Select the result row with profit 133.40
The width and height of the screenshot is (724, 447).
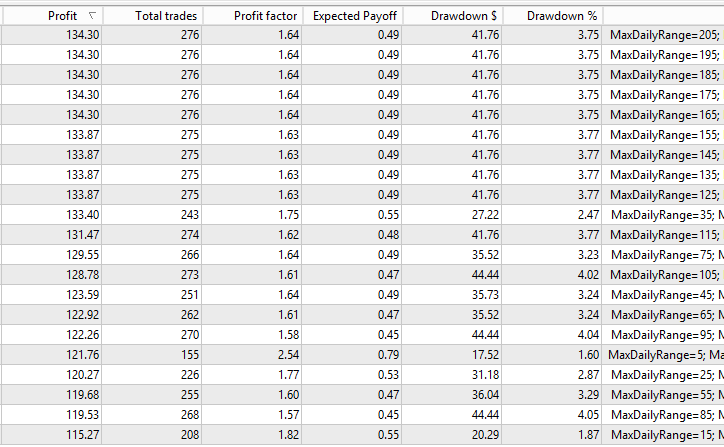[x=362, y=215]
